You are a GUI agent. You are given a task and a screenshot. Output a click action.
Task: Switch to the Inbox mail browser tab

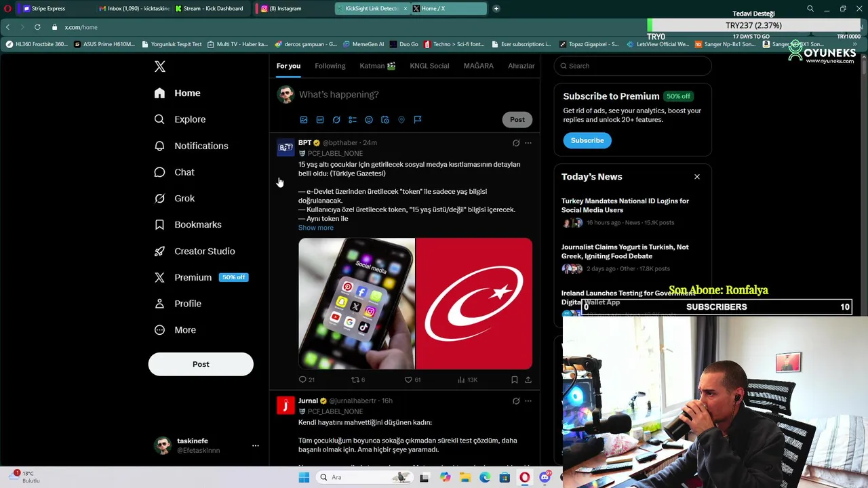[x=134, y=8]
